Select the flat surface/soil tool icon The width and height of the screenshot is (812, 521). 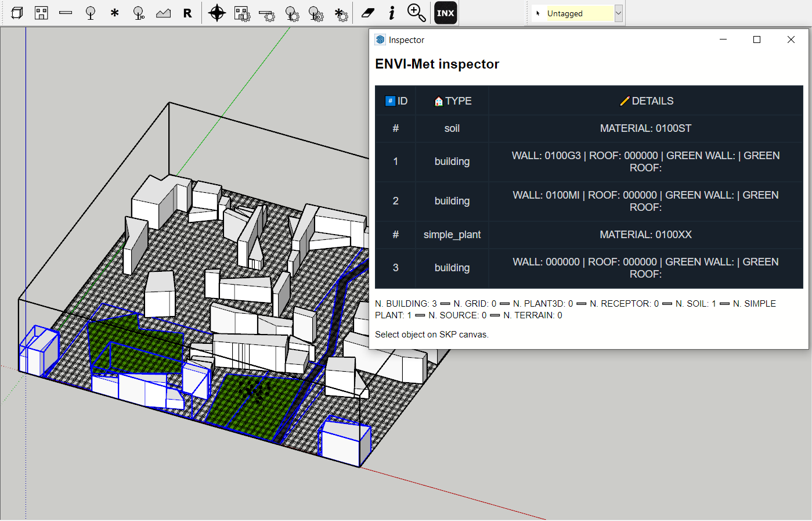tap(66, 13)
